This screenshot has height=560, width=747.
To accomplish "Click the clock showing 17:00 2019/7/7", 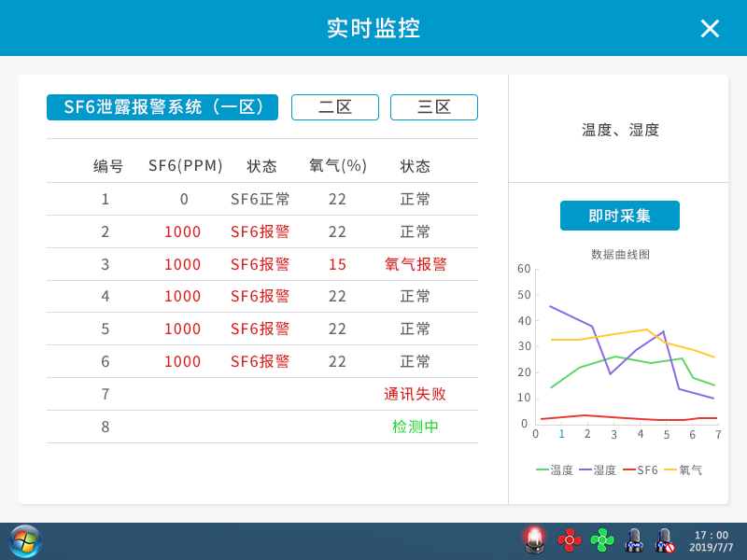I will tap(711, 541).
